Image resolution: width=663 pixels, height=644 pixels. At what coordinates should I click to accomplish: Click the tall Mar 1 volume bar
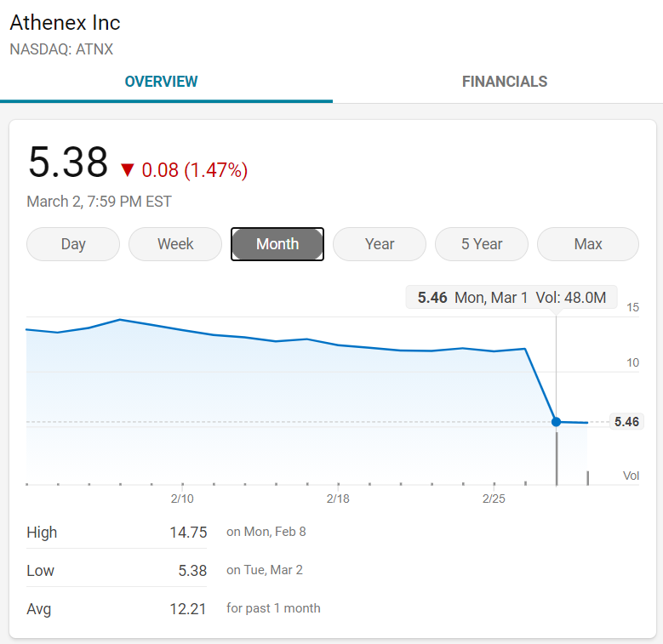(557, 458)
